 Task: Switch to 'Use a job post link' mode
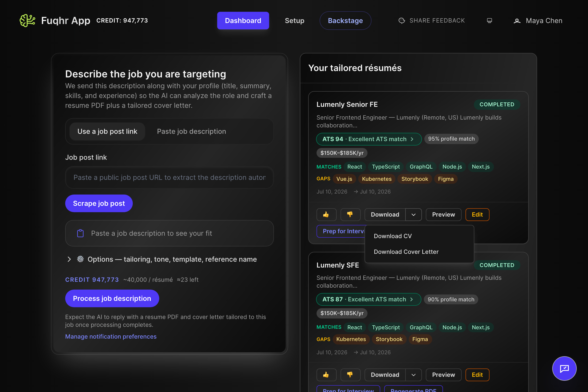[x=107, y=131]
